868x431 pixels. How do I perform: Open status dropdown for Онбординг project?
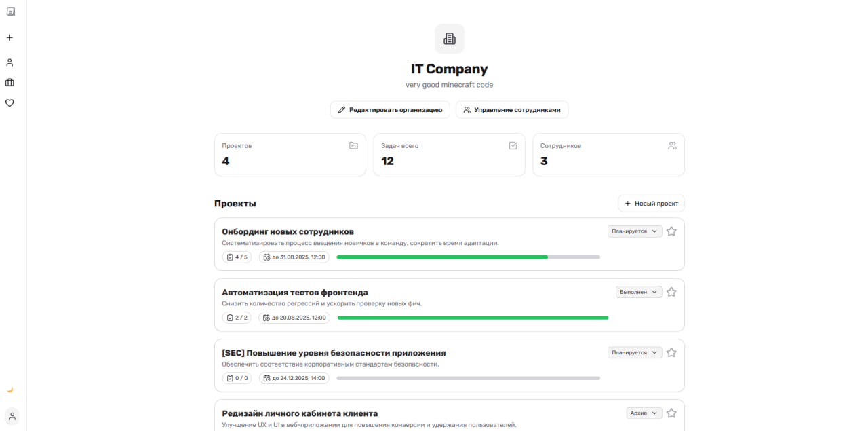click(x=634, y=231)
